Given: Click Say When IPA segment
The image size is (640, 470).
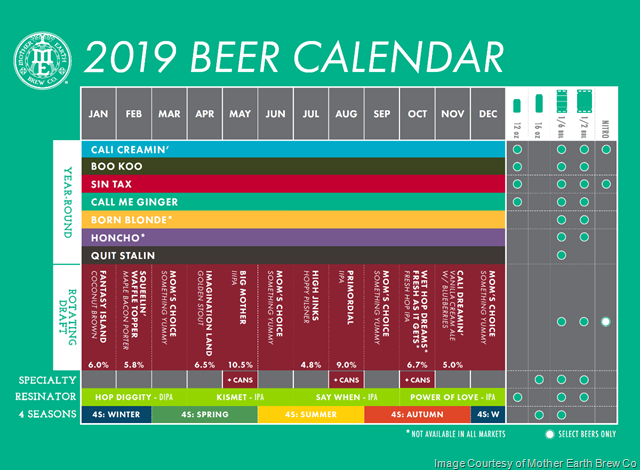Looking at the screenshot, I should click(x=346, y=397).
